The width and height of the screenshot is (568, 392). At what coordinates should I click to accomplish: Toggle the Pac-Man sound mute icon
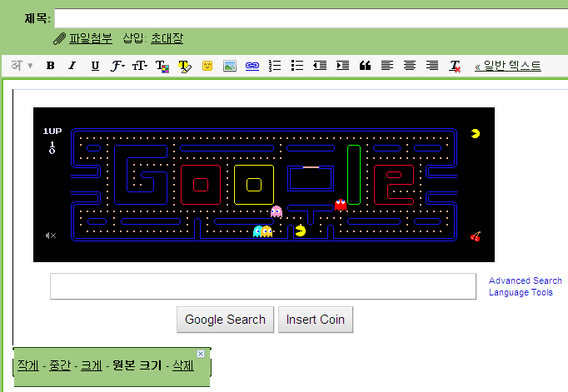pos(51,236)
